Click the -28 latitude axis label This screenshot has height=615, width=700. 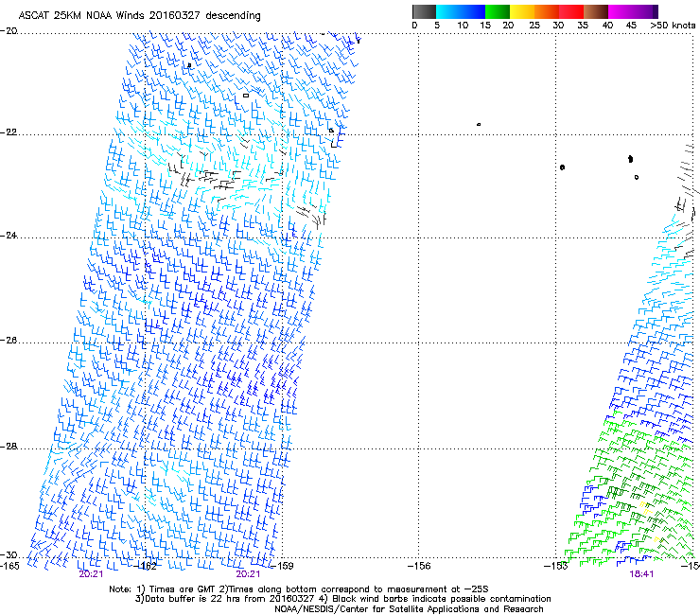9,447
